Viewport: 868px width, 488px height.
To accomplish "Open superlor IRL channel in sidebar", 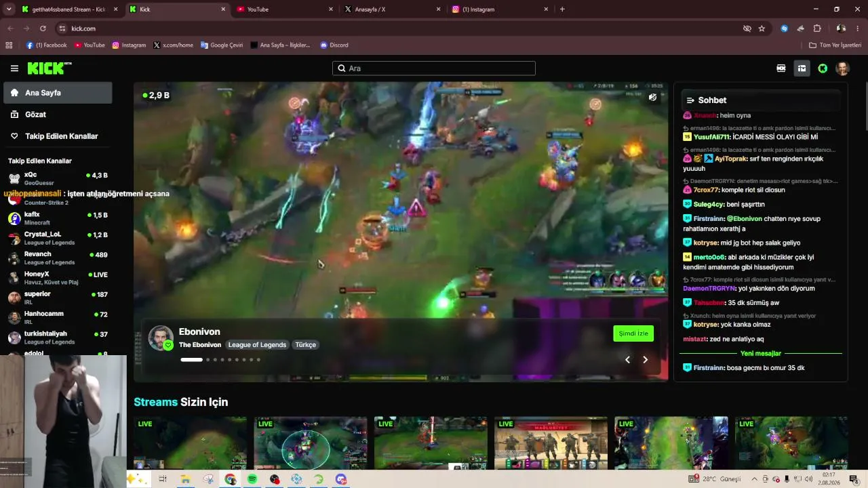I will (58, 298).
